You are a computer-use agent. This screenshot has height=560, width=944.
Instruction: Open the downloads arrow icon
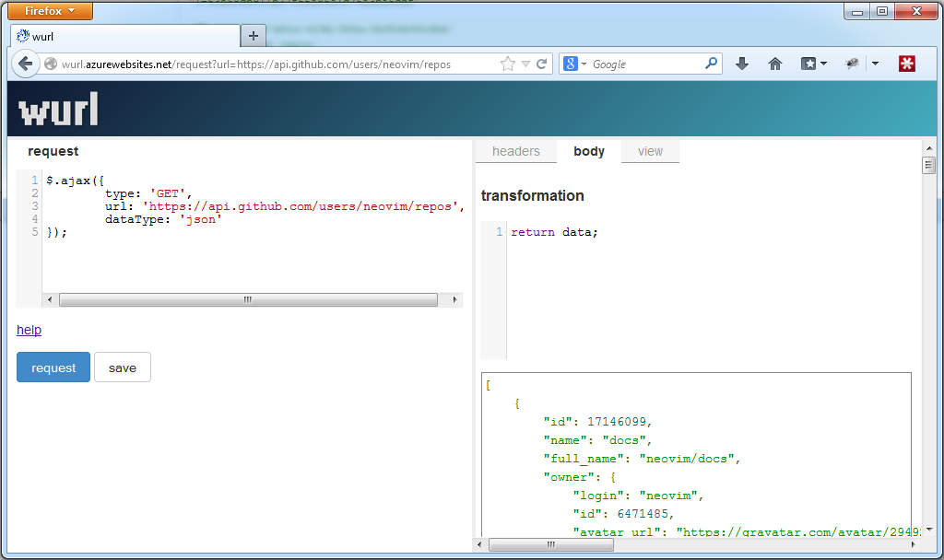point(742,64)
